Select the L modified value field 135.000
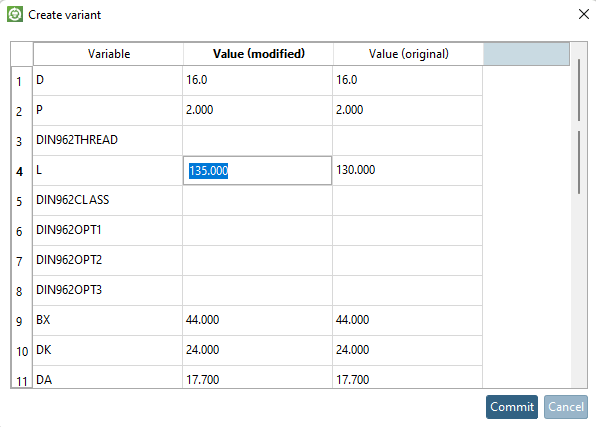Viewport: 596px width, 427px height. coord(257,170)
